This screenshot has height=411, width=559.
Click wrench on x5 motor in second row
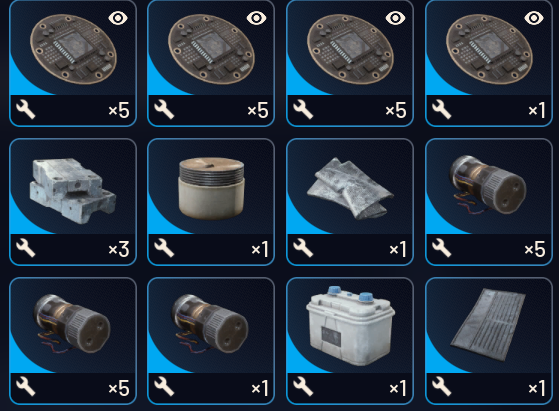point(442,248)
